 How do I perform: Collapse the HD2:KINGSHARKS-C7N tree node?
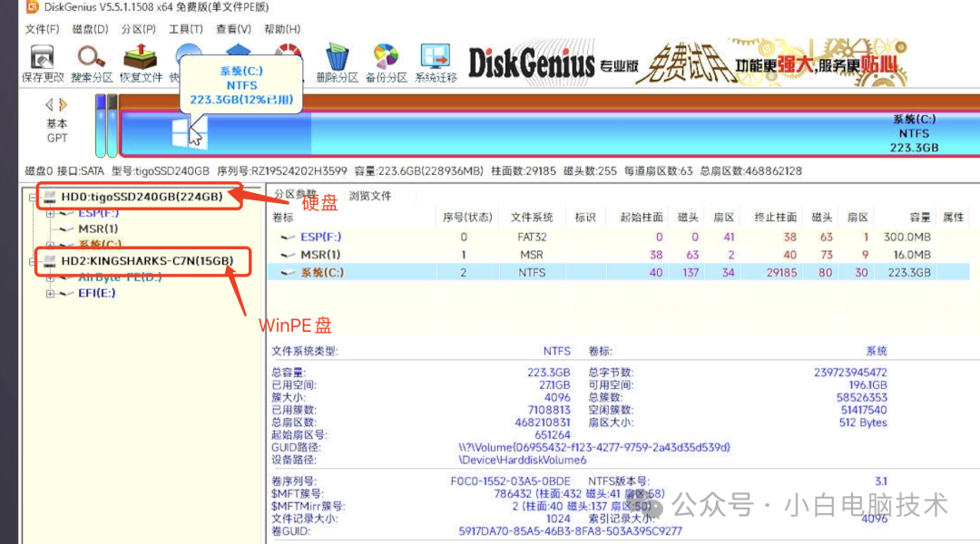[x=32, y=261]
